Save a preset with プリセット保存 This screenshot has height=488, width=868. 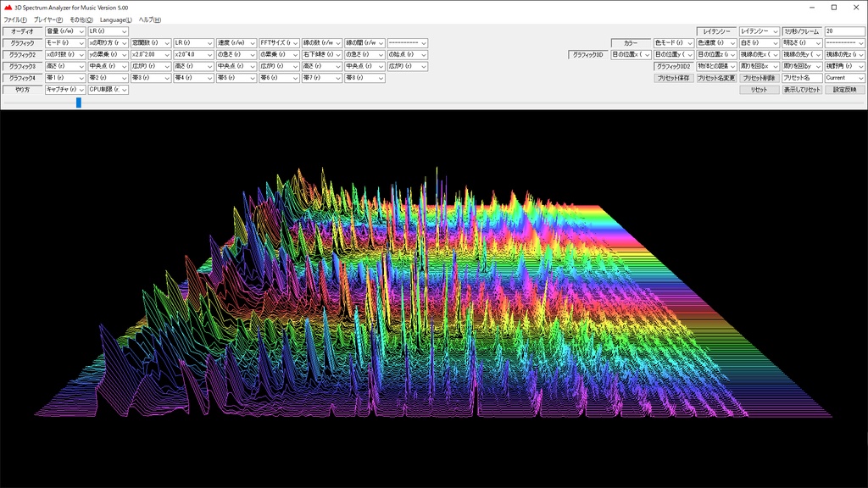point(674,77)
